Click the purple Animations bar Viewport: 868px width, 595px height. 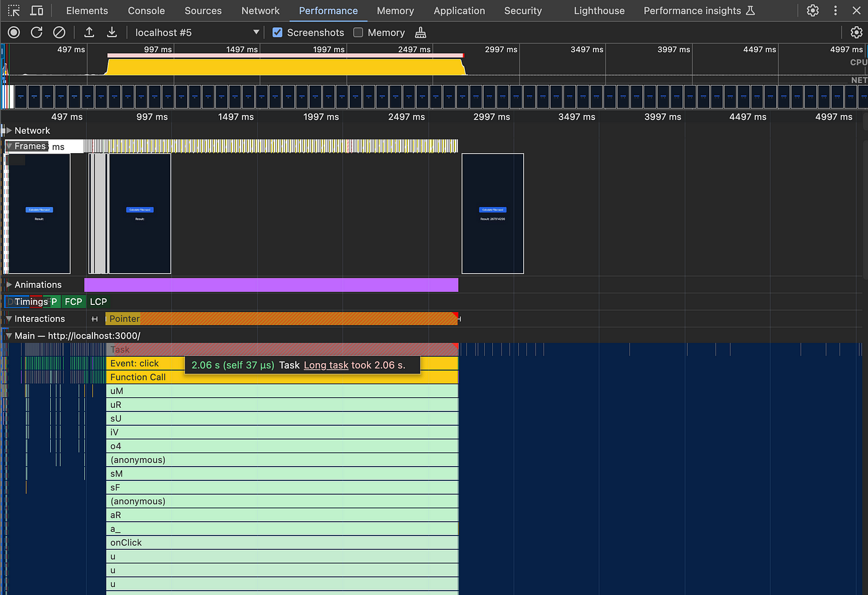271,284
